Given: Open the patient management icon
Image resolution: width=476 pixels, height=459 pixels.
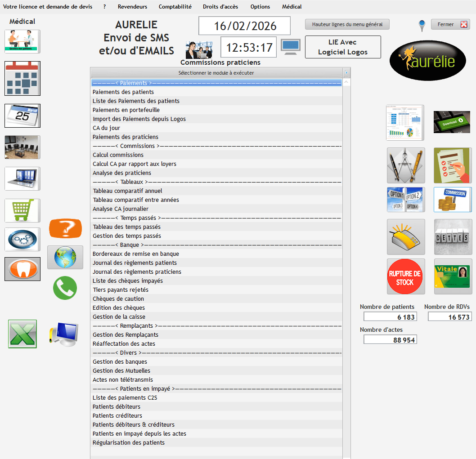Looking at the screenshot, I should point(22,41).
